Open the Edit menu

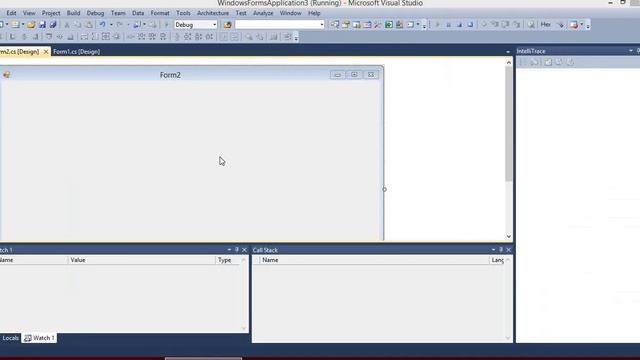pos(11,13)
